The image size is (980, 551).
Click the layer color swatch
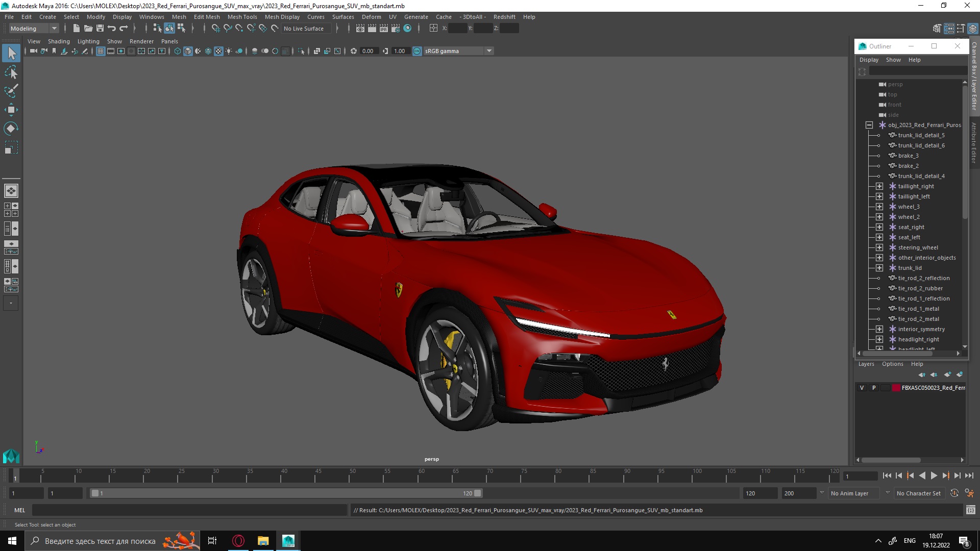tap(896, 388)
